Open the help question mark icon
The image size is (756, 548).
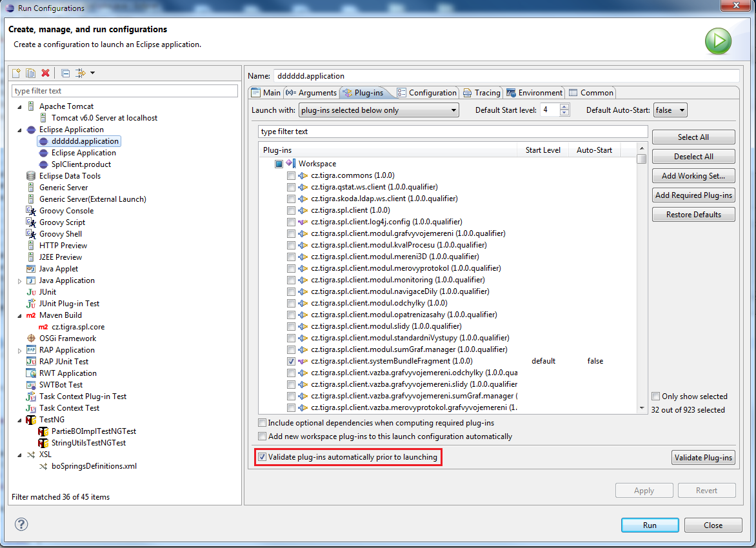[21, 524]
